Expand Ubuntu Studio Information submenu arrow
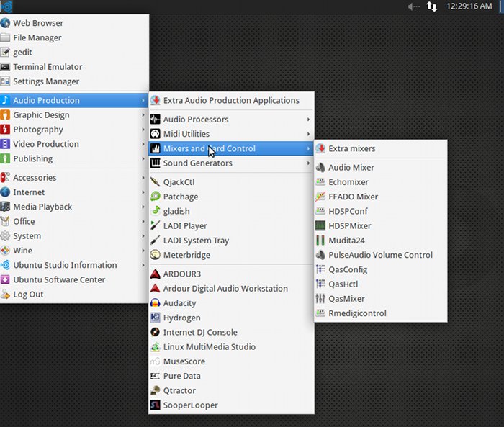This screenshot has height=427, width=504. tap(143, 265)
